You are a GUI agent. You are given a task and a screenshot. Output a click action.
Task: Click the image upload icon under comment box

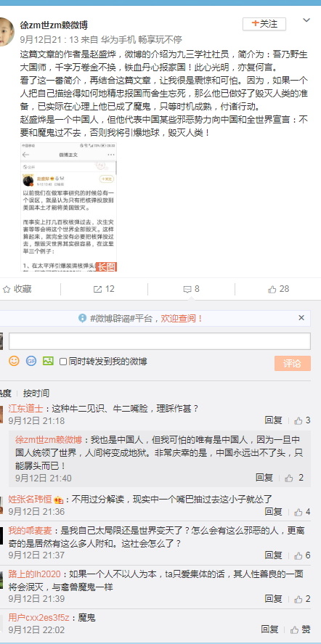click(48, 361)
